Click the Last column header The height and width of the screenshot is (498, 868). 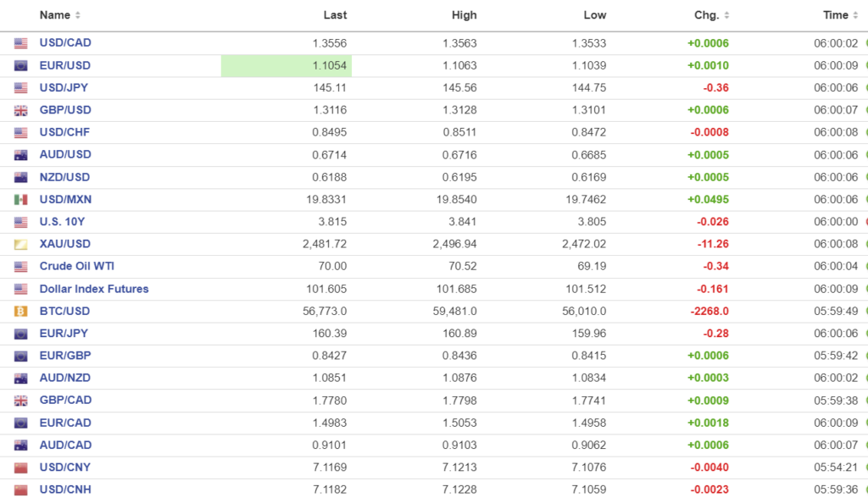click(x=335, y=15)
